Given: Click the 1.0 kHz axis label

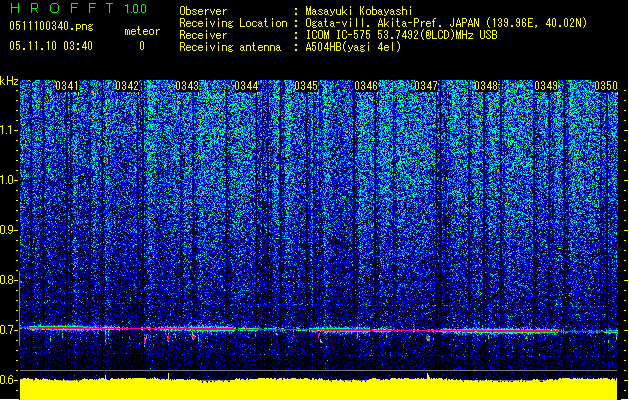Looking at the screenshot, I should pyautogui.click(x=9, y=180).
